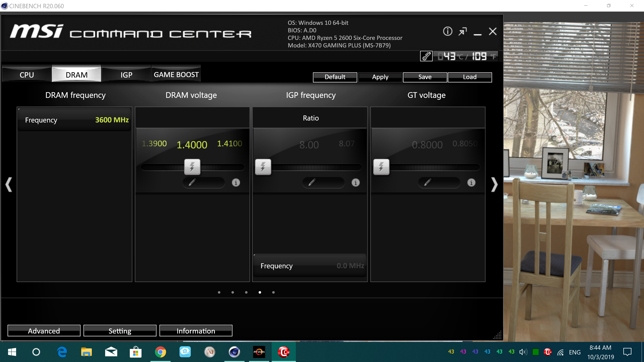Select the 8.07 IGP ratio value
Image resolution: width=644 pixels, height=362 pixels.
click(346, 143)
